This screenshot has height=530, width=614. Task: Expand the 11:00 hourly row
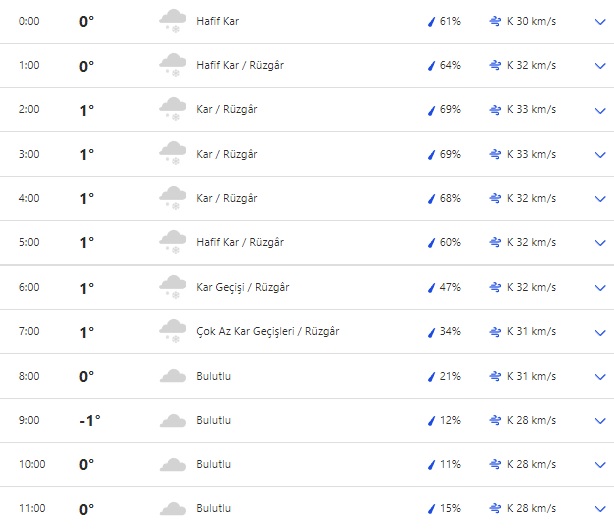click(600, 509)
